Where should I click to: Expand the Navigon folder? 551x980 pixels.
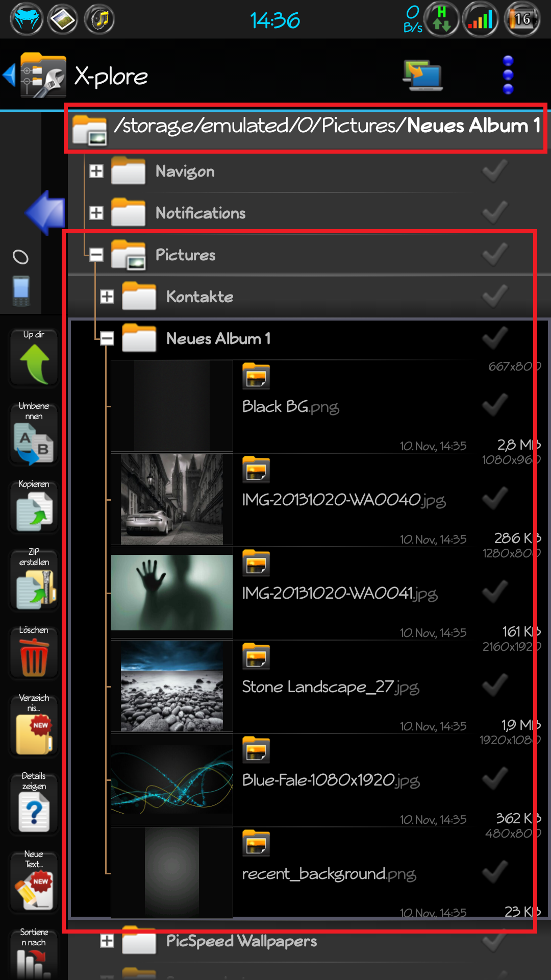pyautogui.click(x=96, y=171)
